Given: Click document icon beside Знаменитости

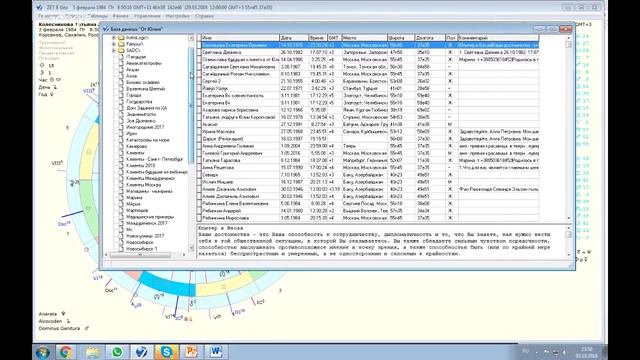Looking at the screenshot, I should point(121,114).
